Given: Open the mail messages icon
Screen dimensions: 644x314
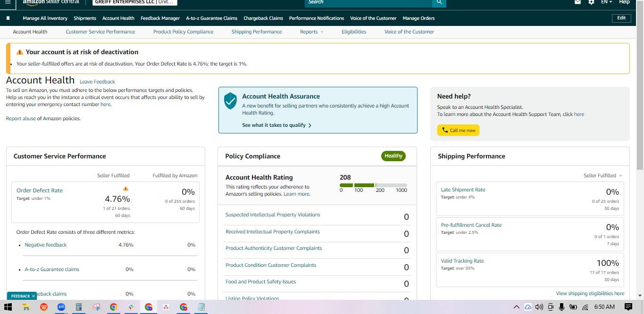Looking at the screenshot, I should click(577, 2).
